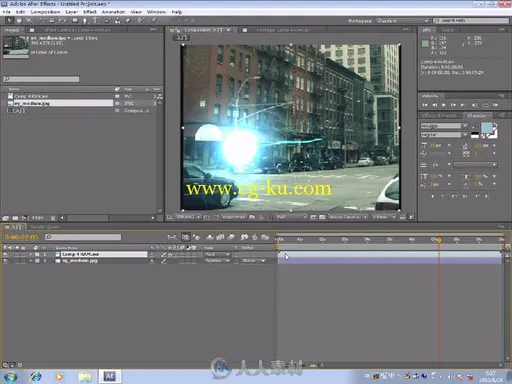
Task: Click the Superscript button
Action: [x=476, y=196]
